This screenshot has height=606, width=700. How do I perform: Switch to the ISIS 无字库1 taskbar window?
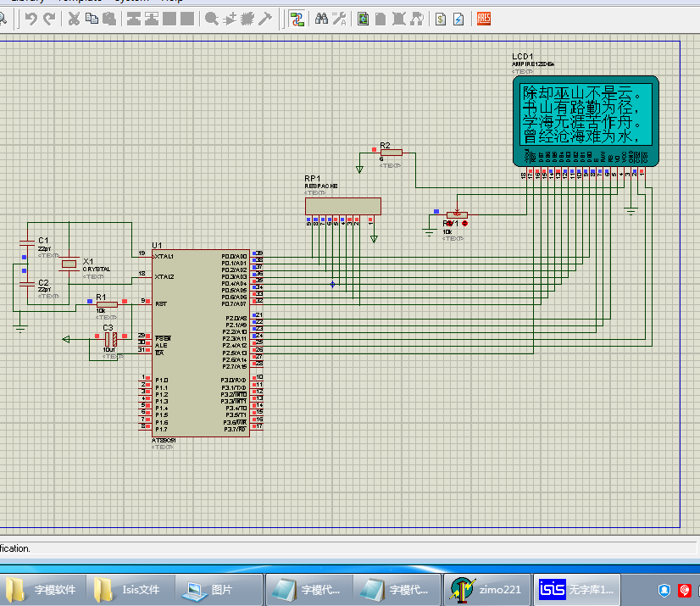coord(577,590)
